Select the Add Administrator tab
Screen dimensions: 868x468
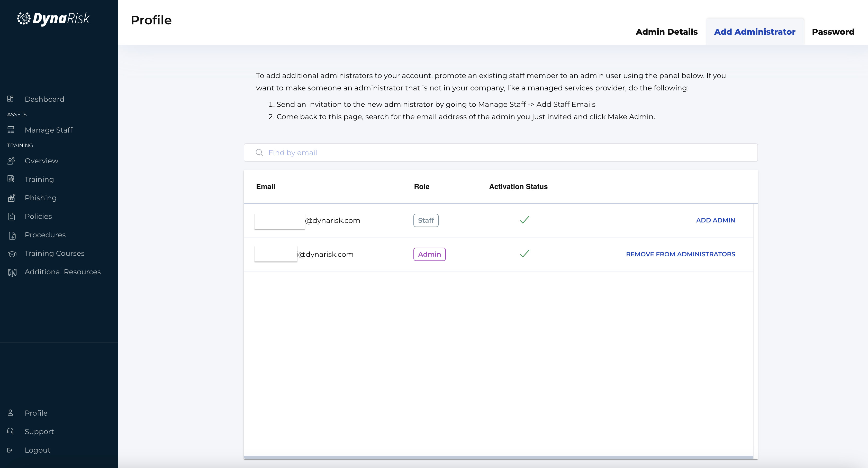[754, 32]
